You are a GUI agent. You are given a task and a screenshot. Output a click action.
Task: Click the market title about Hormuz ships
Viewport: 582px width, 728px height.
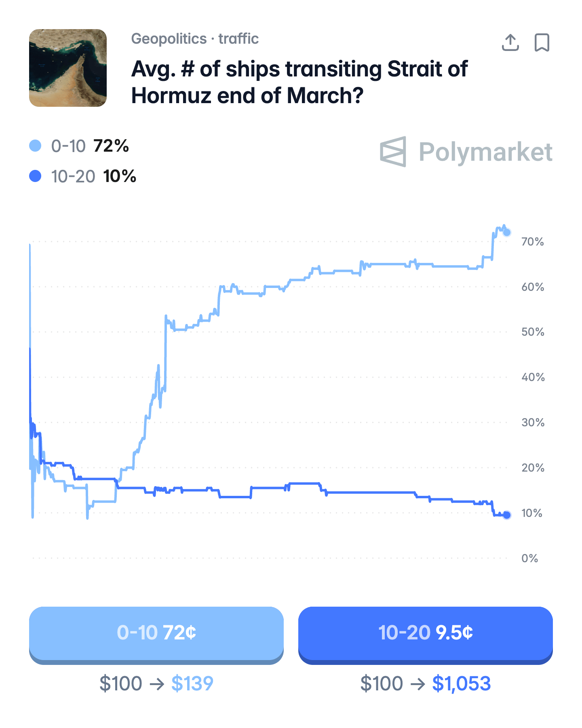coord(299,82)
